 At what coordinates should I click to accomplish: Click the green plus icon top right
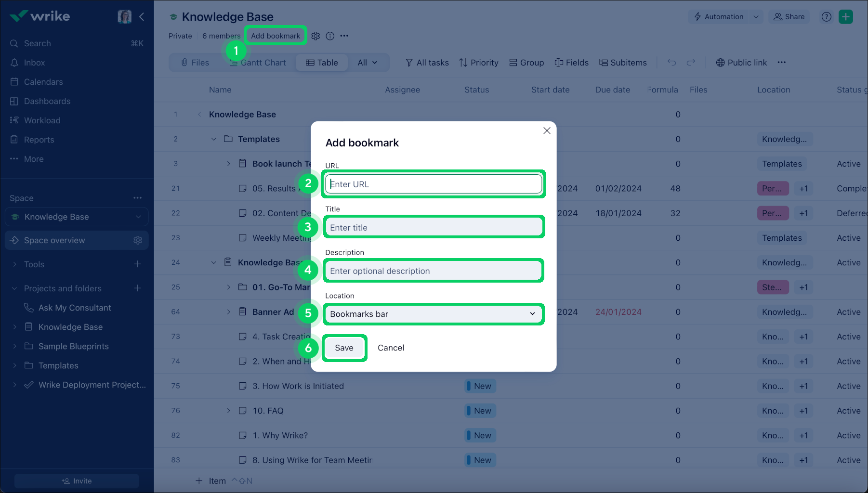[x=845, y=16]
